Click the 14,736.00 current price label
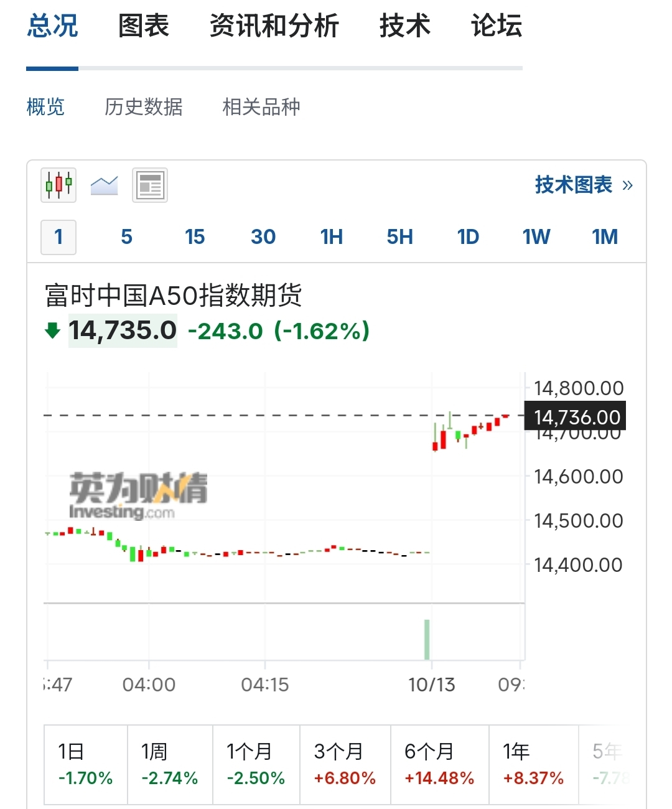Screen dimensions: 672x809 coord(576,417)
